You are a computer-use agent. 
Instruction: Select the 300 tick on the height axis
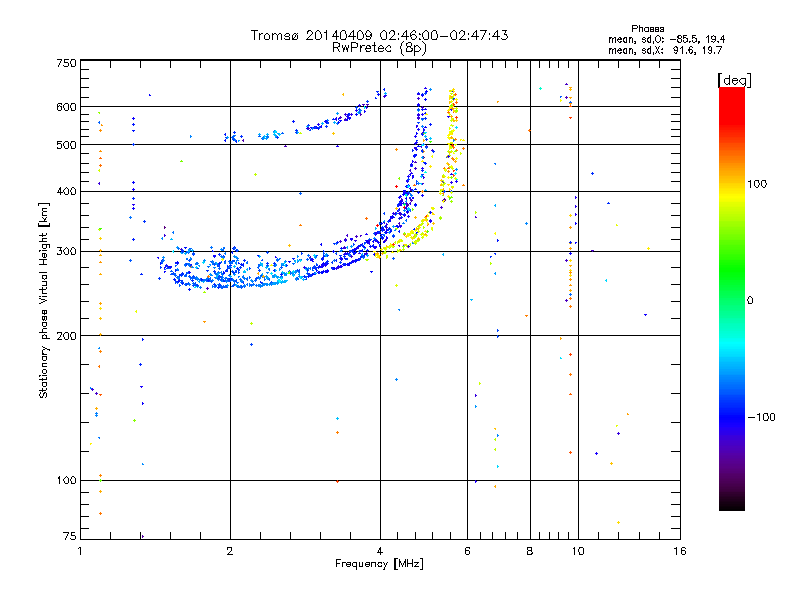point(66,251)
